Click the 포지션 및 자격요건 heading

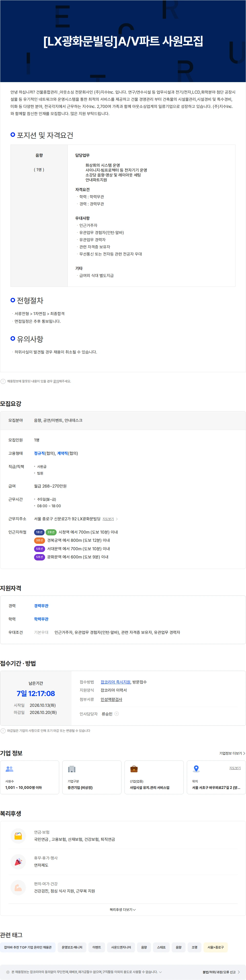point(45,135)
